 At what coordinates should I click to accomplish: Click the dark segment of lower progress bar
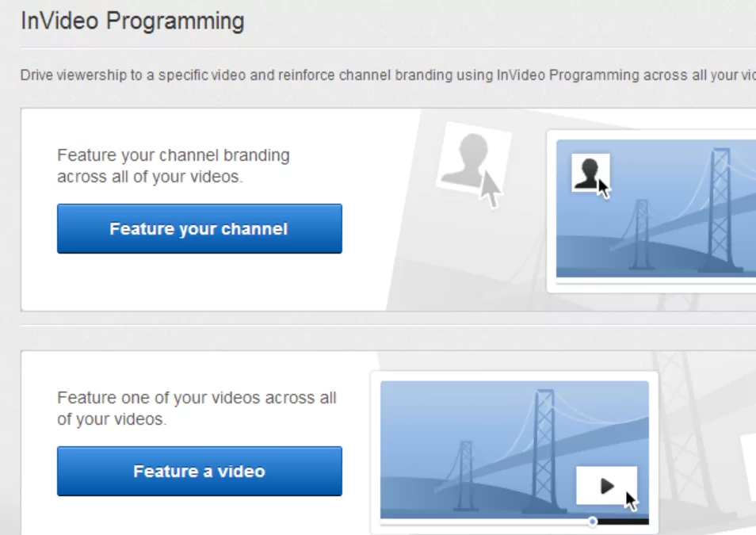click(x=622, y=522)
